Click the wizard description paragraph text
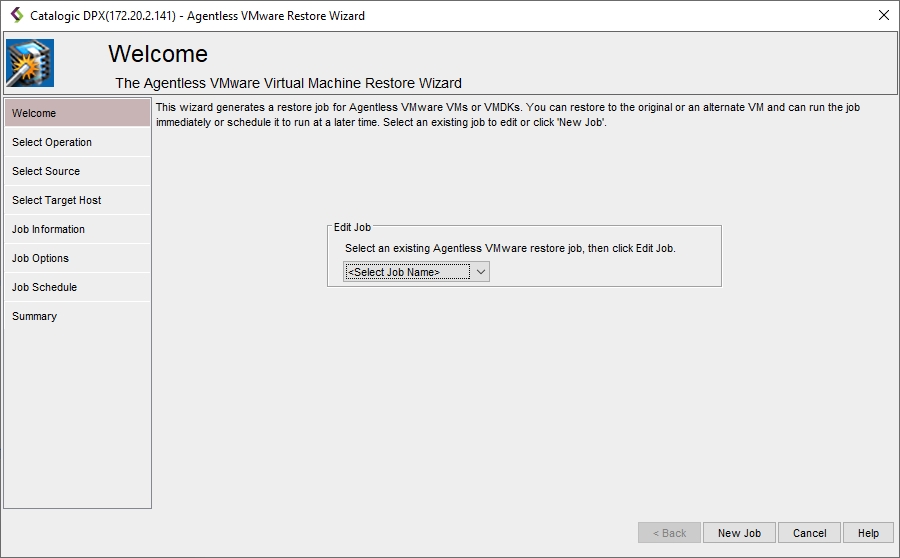The height and width of the screenshot is (558, 900). coord(508,114)
